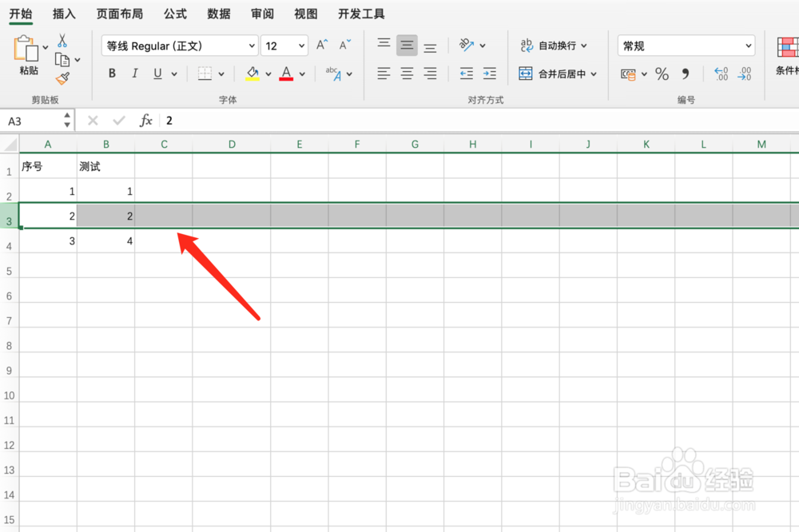This screenshot has width=799, height=532.
Task: Click the increase decimal places icon
Action: 719,74
